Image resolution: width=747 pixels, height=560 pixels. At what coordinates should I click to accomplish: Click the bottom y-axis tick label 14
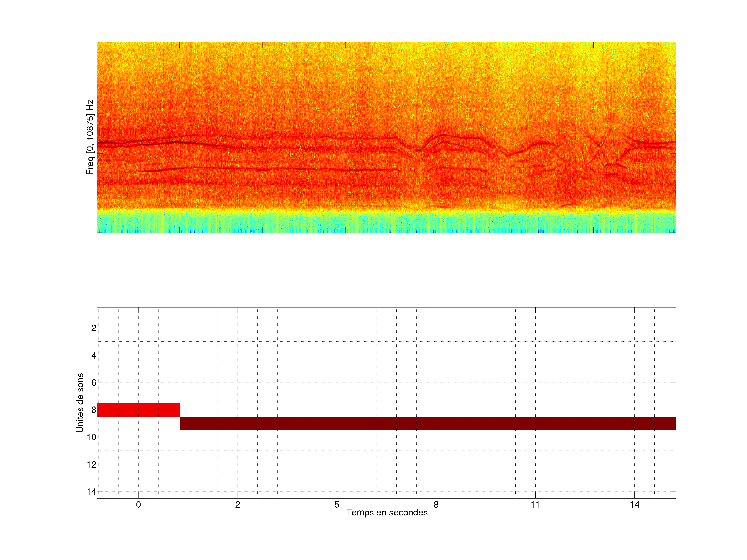click(92, 492)
